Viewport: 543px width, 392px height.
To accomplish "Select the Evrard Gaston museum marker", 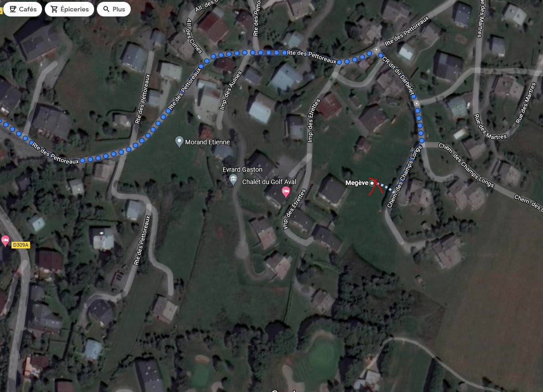I will coord(234,180).
